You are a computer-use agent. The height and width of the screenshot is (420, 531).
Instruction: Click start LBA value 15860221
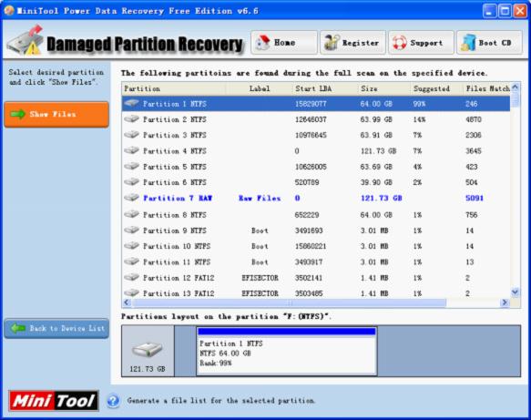pyautogui.click(x=311, y=246)
